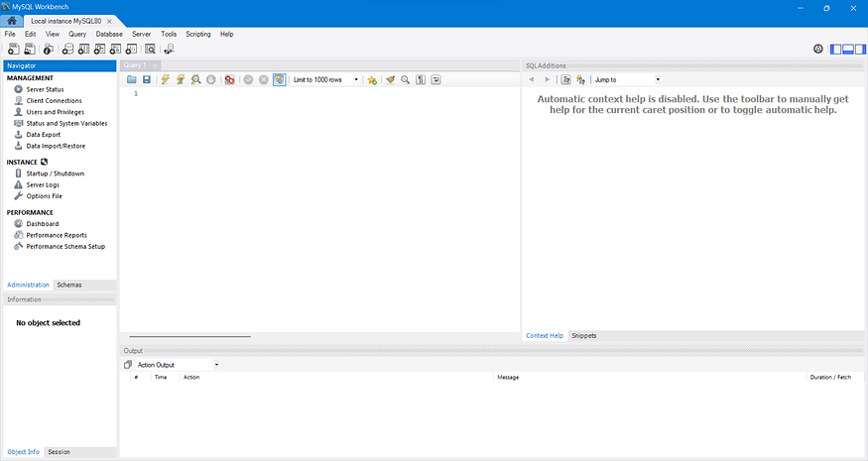Click the find magnifier icon in the editor toolbar
The height and width of the screenshot is (461, 868).
tap(405, 79)
